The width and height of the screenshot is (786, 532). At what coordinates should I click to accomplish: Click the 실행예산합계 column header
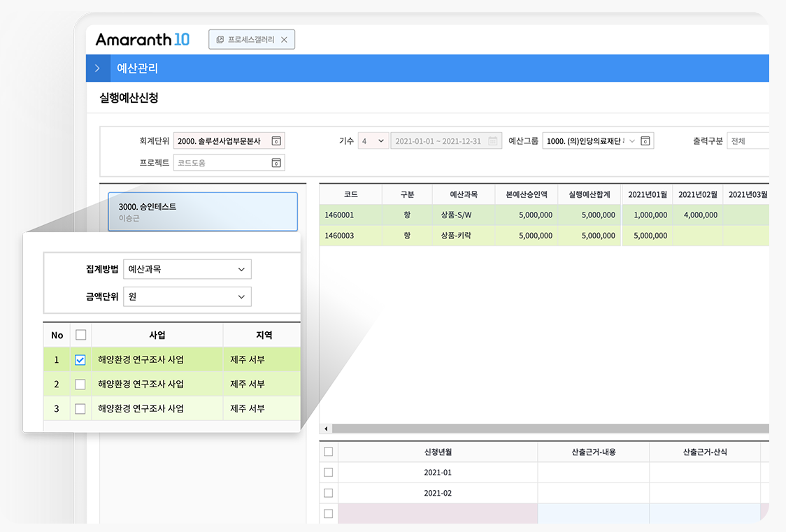click(x=589, y=194)
